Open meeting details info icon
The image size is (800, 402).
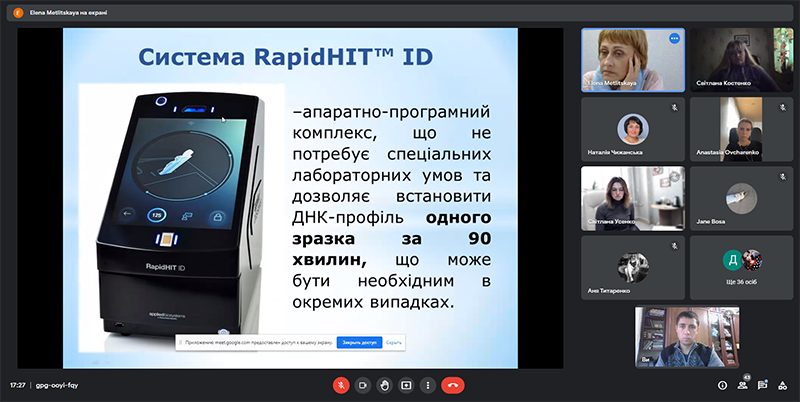click(722, 386)
